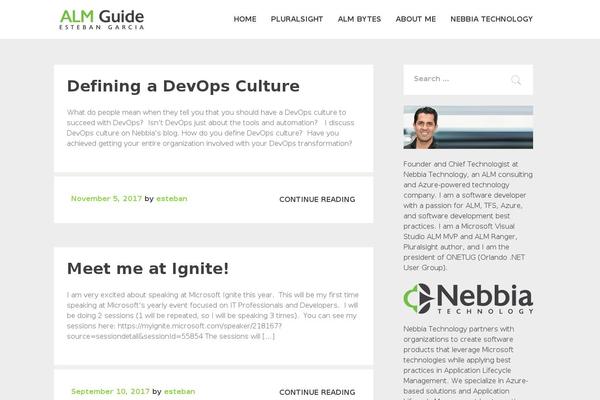Image resolution: width=600 pixels, height=400 pixels.
Task: Click the Founder and Chief Technologist bio
Action: pyautogui.click(x=468, y=216)
